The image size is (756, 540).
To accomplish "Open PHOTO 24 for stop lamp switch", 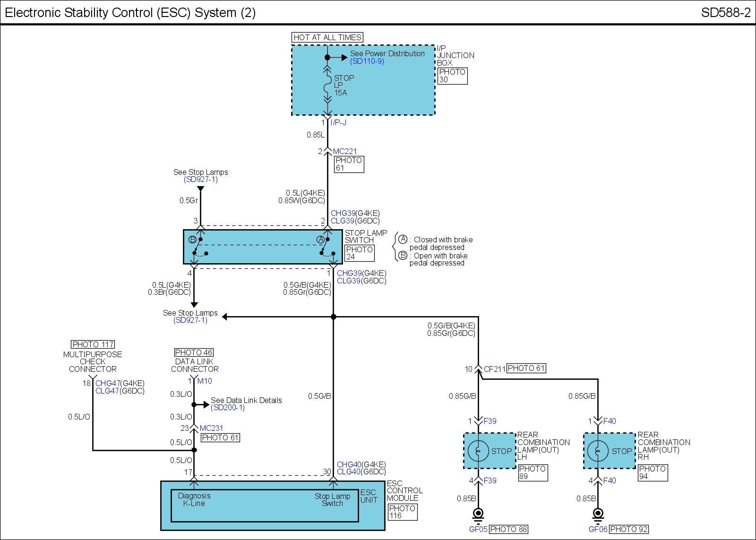I will click(x=359, y=253).
